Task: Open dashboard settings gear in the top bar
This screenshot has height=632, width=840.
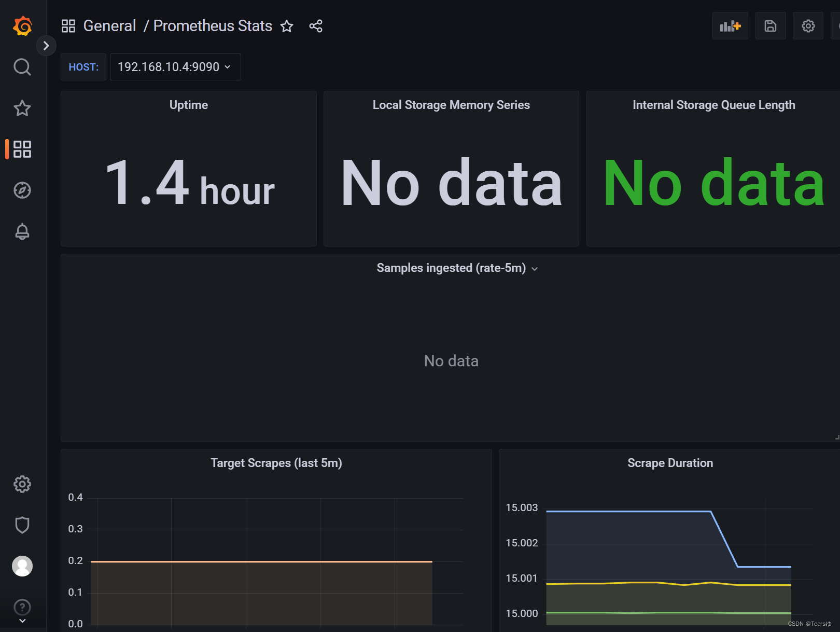Action: coord(808,26)
